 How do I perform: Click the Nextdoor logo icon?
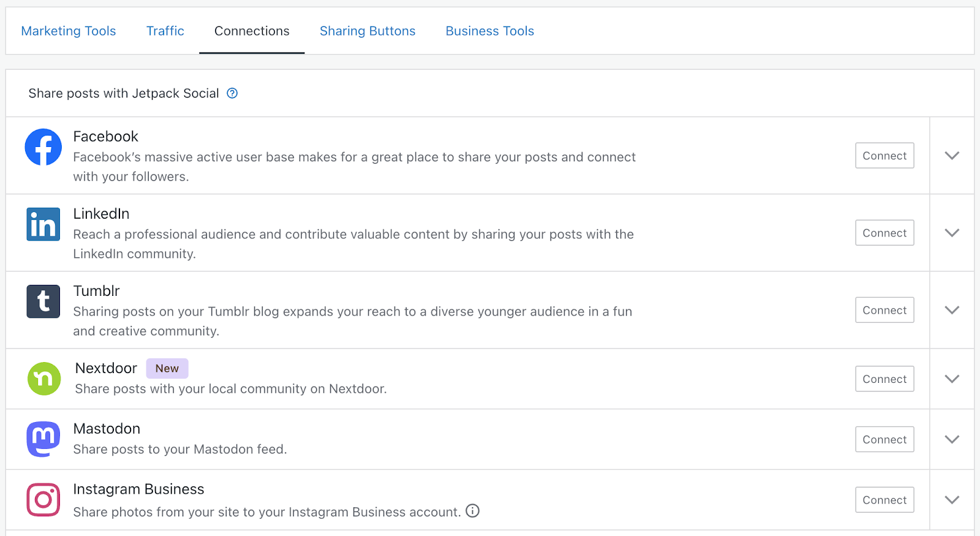(x=44, y=379)
